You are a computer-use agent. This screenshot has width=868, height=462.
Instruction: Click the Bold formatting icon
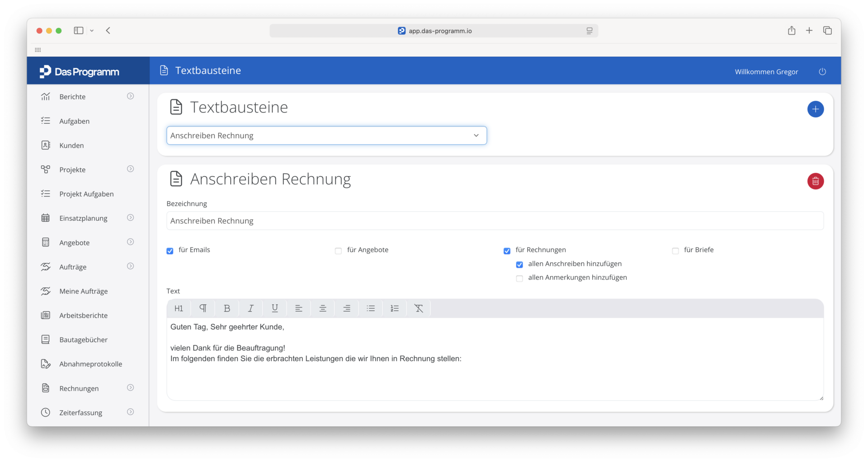pos(227,308)
